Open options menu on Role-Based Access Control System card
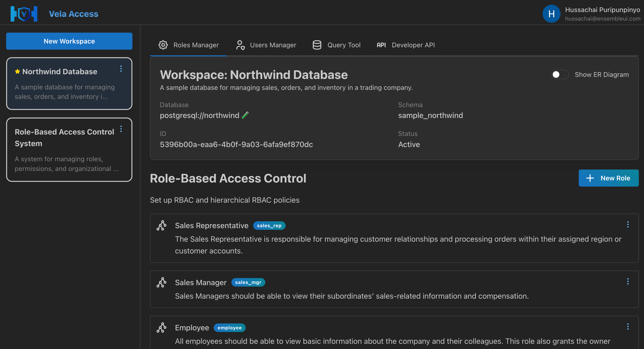644x349 pixels. [121, 129]
